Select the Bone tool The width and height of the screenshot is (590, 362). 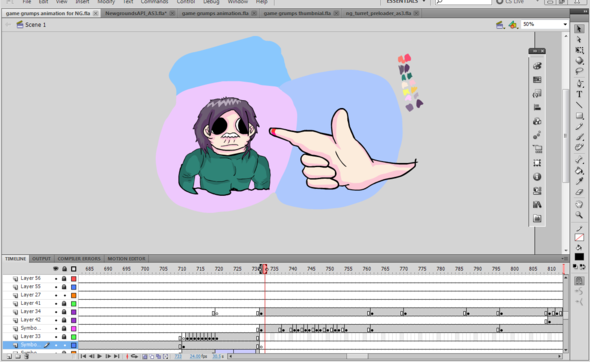[579, 160]
